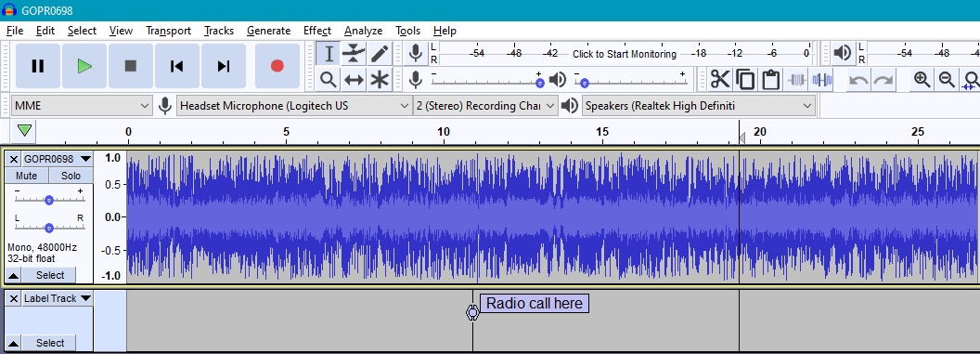Select the Zoom (magnifier) tool
This screenshot has width=980, height=354.
[329, 79]
